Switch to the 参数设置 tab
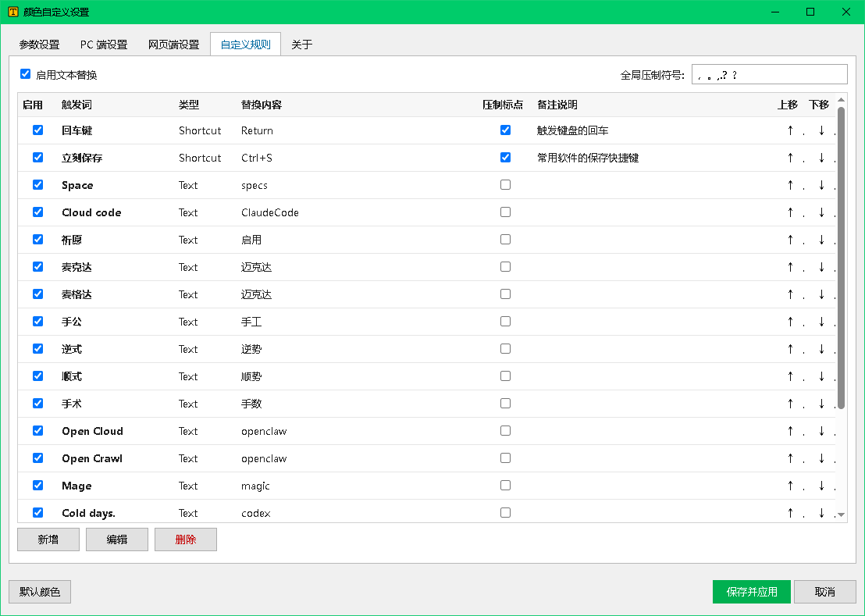The image size is (865, 616). point(39,45)
